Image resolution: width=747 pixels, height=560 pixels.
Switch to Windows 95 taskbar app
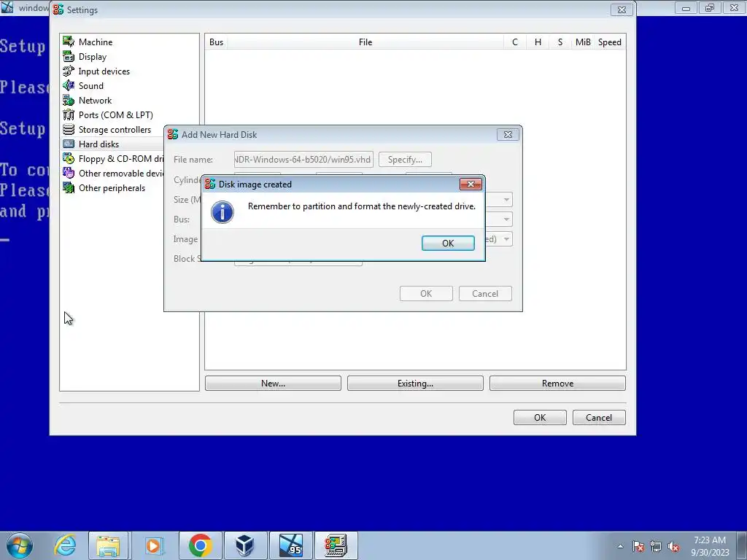pos(291,545)
